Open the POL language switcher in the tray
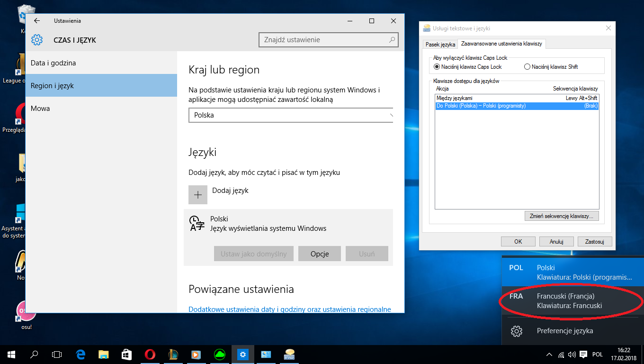 pos(598,355)
